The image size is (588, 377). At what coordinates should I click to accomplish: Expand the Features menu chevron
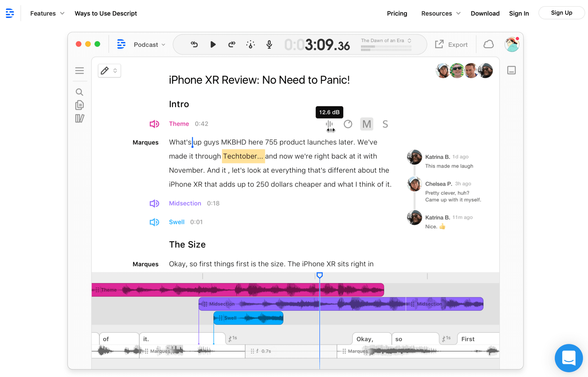coord(62,14)
